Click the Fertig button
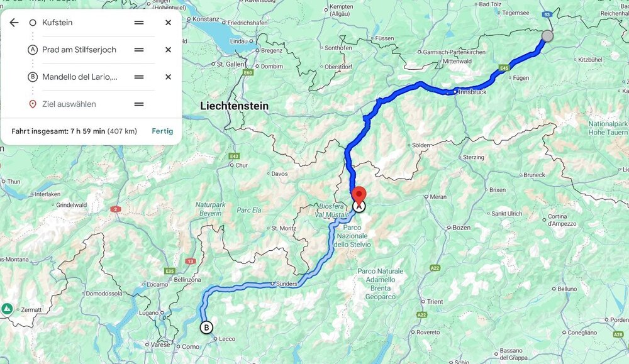629x364 pixels. coord(162,131)
